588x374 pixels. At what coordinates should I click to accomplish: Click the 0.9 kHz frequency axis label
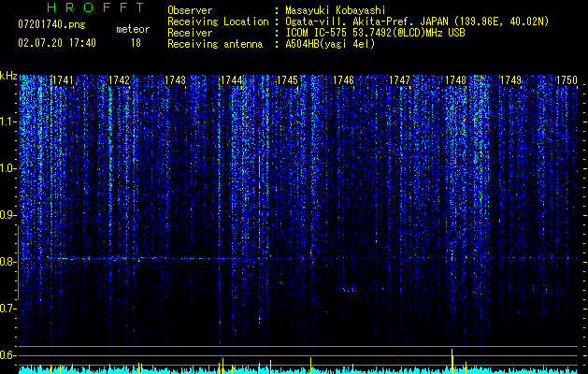(x=8, y=215)
